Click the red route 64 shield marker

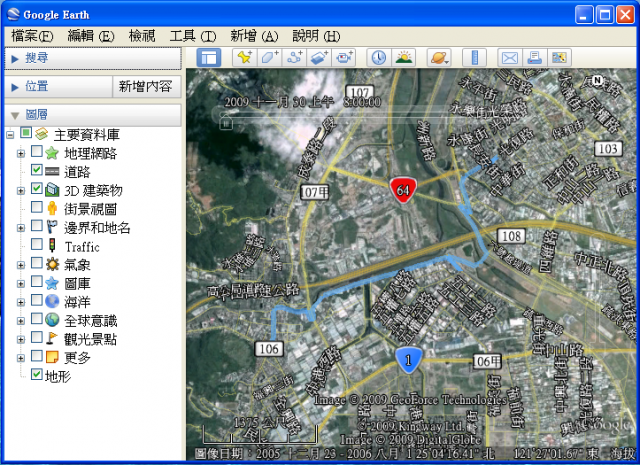403,190
